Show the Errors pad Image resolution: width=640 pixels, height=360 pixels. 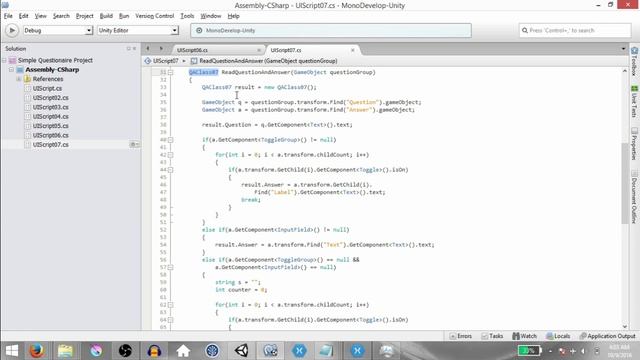[x=461, y=336]
